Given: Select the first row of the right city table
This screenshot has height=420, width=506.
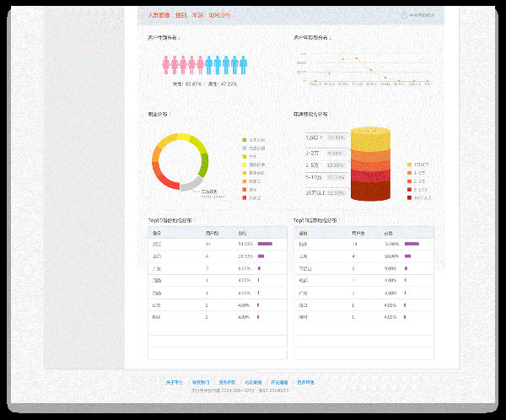Looking at the screenshot, I should click(363, 244).
